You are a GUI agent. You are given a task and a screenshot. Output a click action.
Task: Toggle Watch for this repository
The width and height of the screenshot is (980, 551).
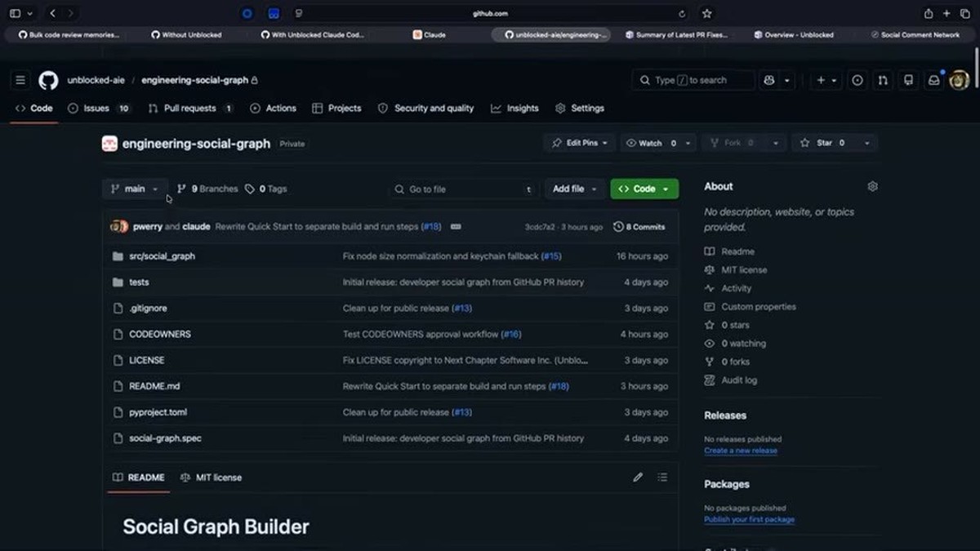pos(650,143)
